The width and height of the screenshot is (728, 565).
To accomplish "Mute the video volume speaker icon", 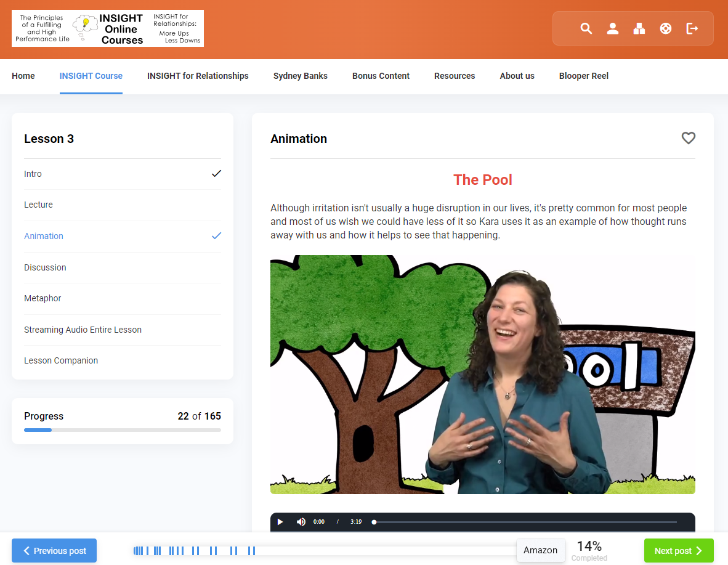I will point(301,522).
